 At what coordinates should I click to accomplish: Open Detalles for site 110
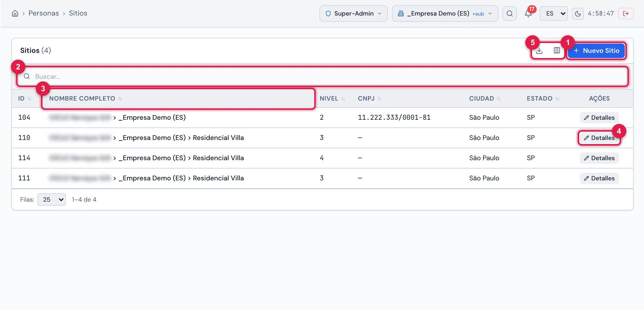599,138
